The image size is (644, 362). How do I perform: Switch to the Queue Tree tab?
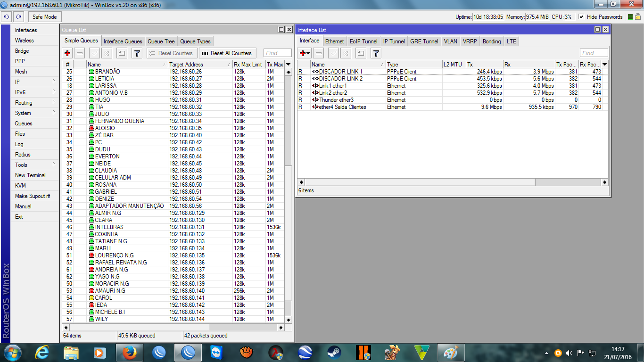point(161,41)
